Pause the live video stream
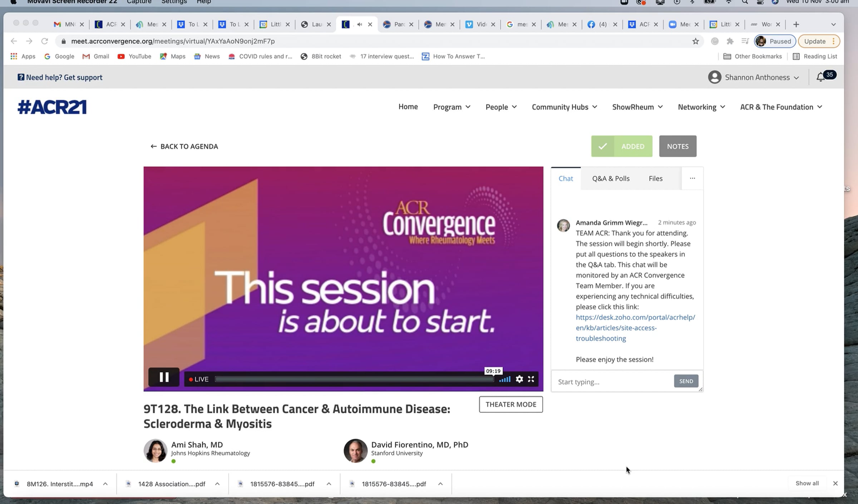This screenshot has height=504, width=858. coord(164,377)
